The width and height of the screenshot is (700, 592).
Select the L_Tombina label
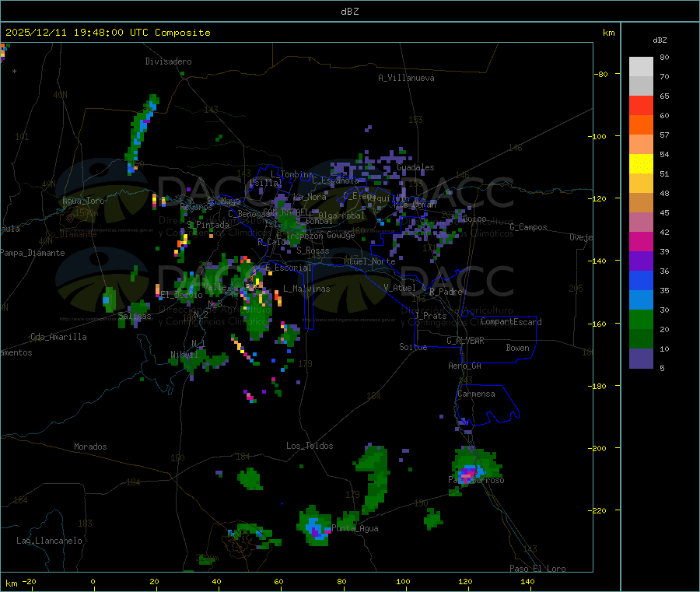coord(292,174)
